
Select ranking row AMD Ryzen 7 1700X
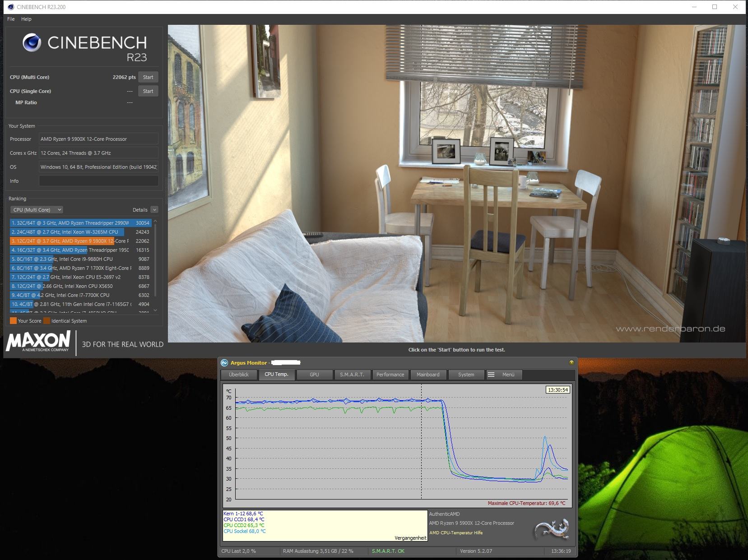(80, 268)
